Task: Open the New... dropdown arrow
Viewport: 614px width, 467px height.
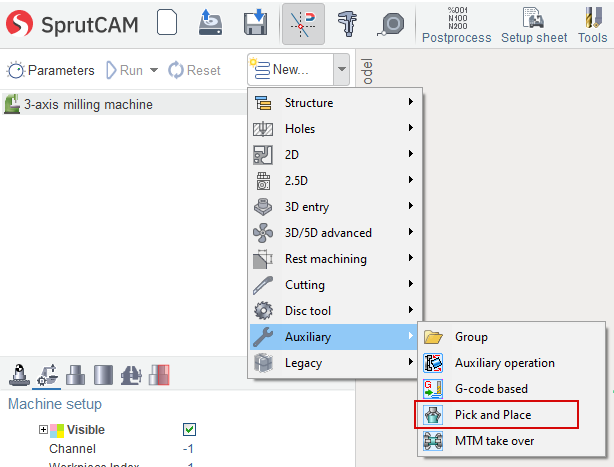Action: [x=341, y=70]
